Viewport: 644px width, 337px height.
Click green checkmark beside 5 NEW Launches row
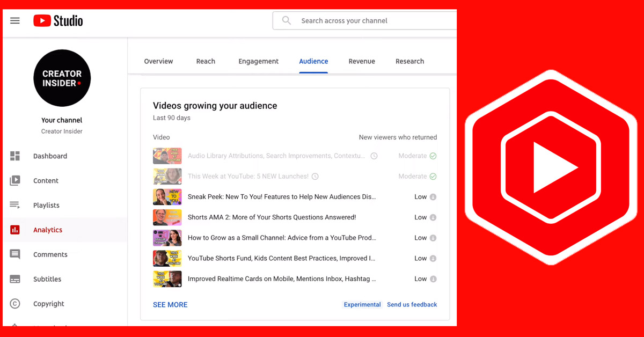[433, 177]
